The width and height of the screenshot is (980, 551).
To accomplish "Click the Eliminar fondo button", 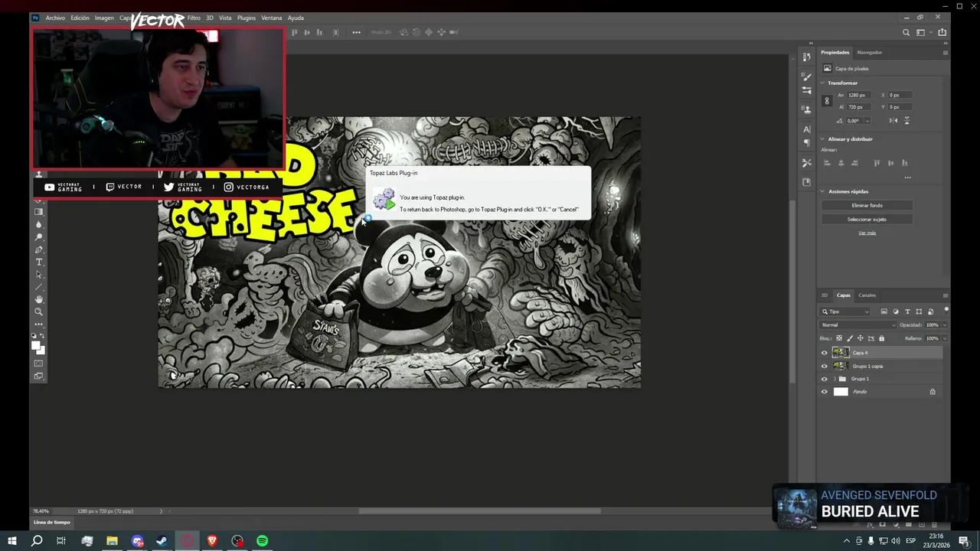I will coord(867,205).
